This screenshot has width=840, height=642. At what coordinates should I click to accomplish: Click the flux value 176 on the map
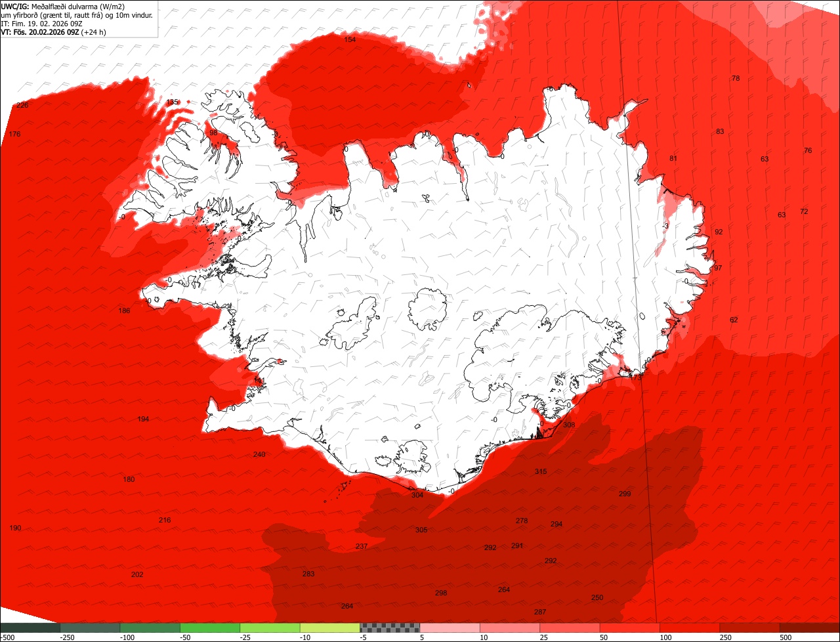click(14, 134)
